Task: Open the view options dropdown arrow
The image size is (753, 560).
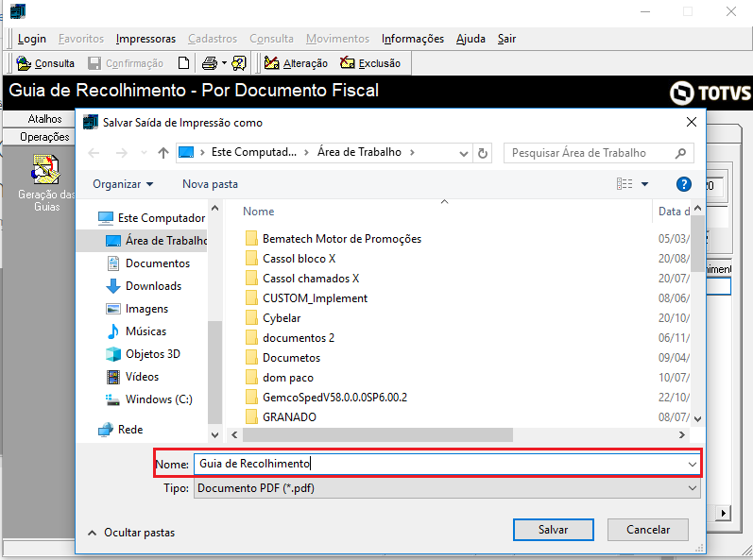Action: coord(645,184)
